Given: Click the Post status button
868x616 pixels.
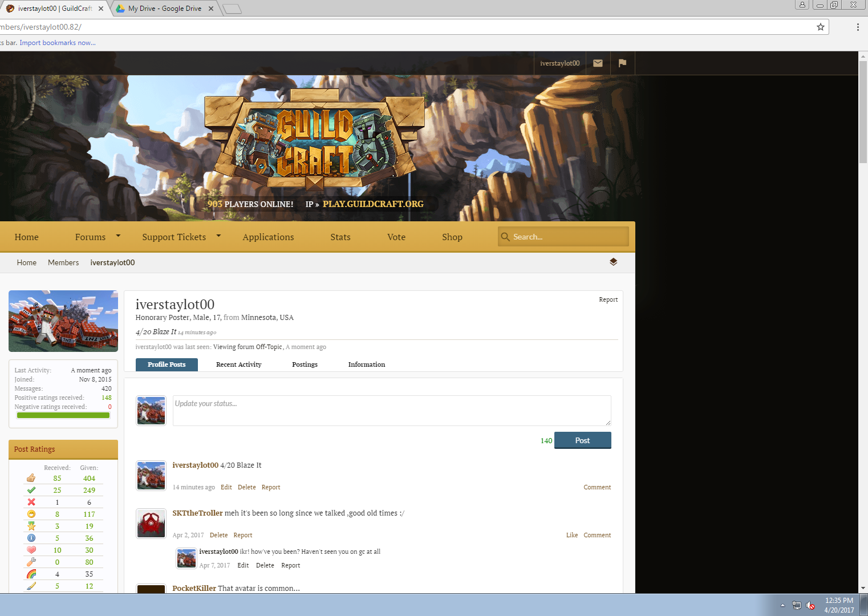Looking at the screenshot, I should point(582,440).
